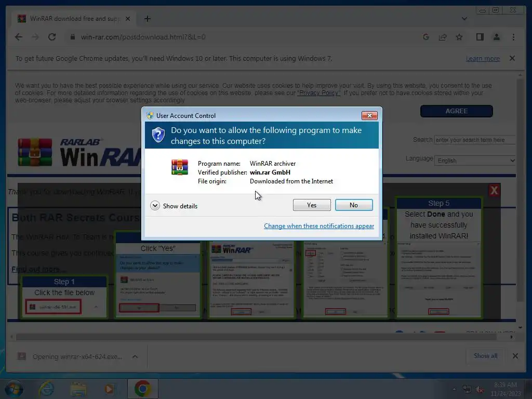Dismiss the Windows 7 update infobar
Image resolution: width=532 pixels, height=399 pixels.
tap(512, 58)
